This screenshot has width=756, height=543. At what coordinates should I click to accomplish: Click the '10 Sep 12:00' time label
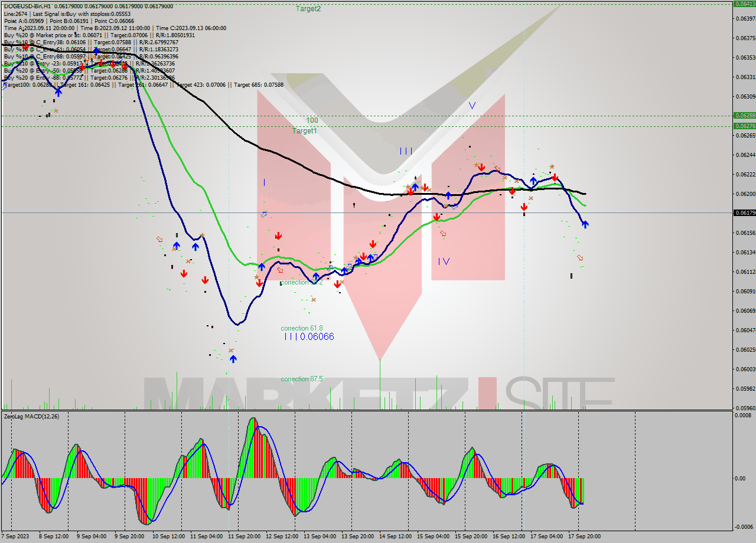(x=168, y=537)
